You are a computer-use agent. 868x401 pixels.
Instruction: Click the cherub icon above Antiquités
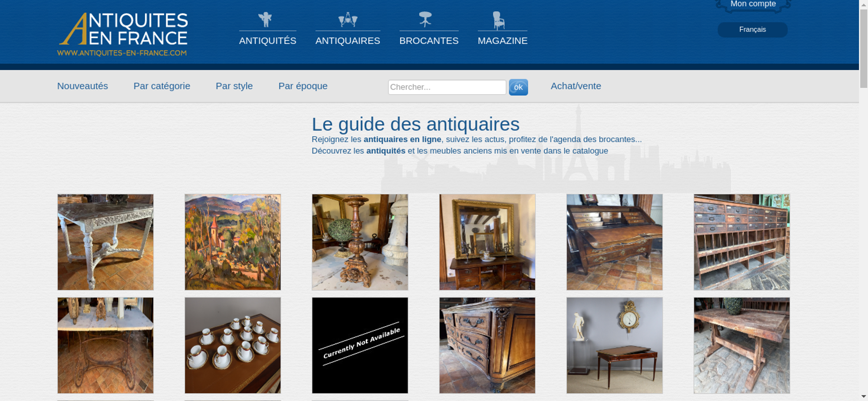pyautogui.click(x=265, y=20)
